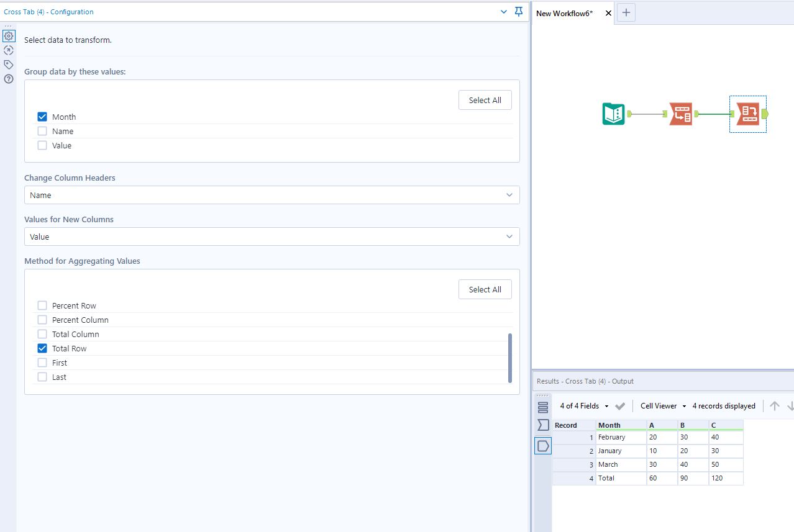This screenshot has width=794, height=532.
Task: Check the Percent Row aggregation method
Action: [42, 305]
